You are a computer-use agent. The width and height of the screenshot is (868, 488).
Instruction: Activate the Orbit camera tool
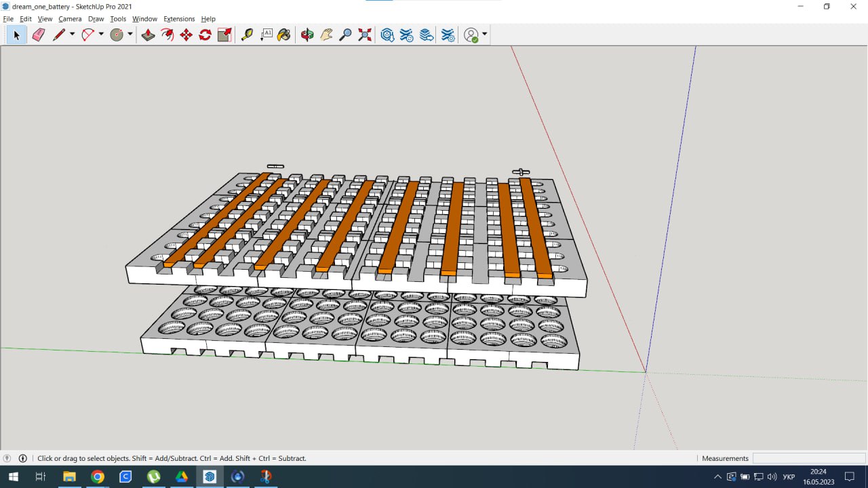point(307,35)
